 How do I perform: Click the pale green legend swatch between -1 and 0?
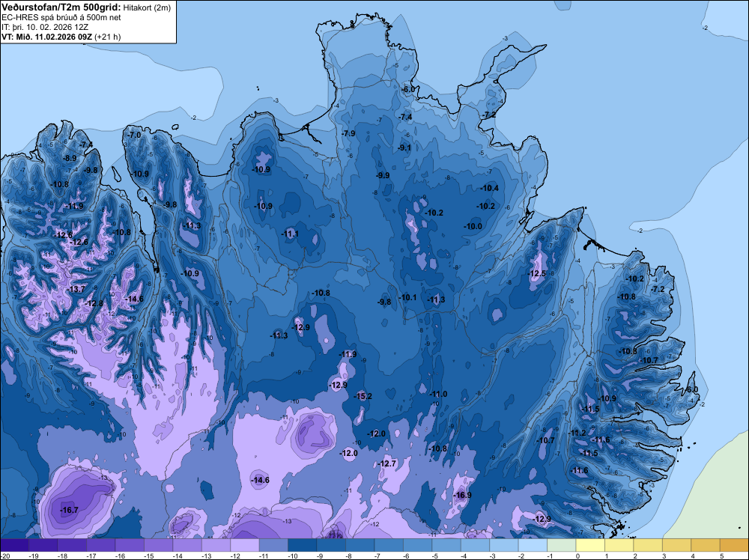pyautogui.click(x=562, y=545)
